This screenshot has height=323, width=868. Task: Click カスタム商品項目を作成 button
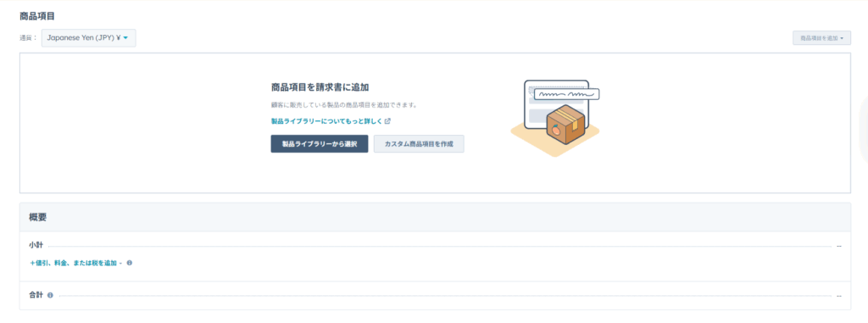click(x=419, y=144)
